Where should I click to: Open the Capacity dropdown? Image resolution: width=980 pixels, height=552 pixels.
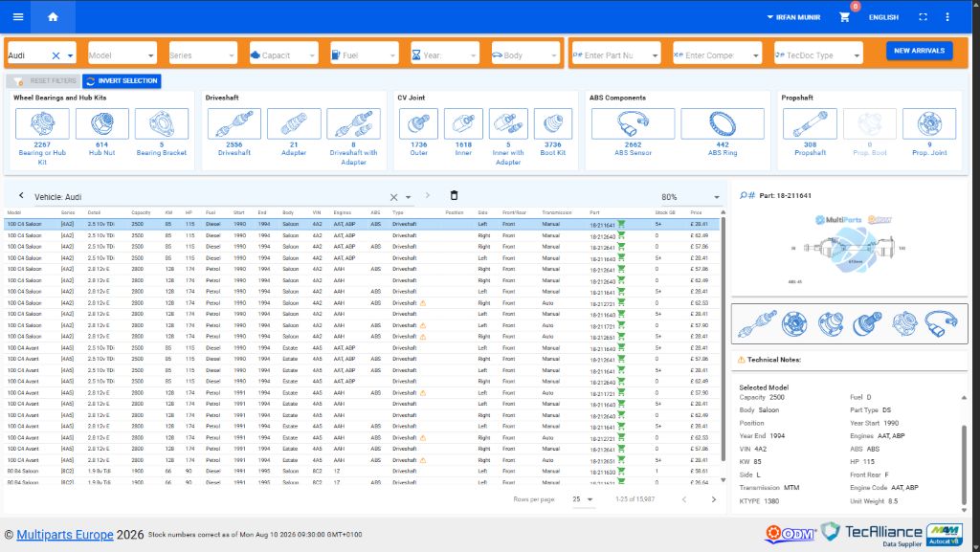283,55
